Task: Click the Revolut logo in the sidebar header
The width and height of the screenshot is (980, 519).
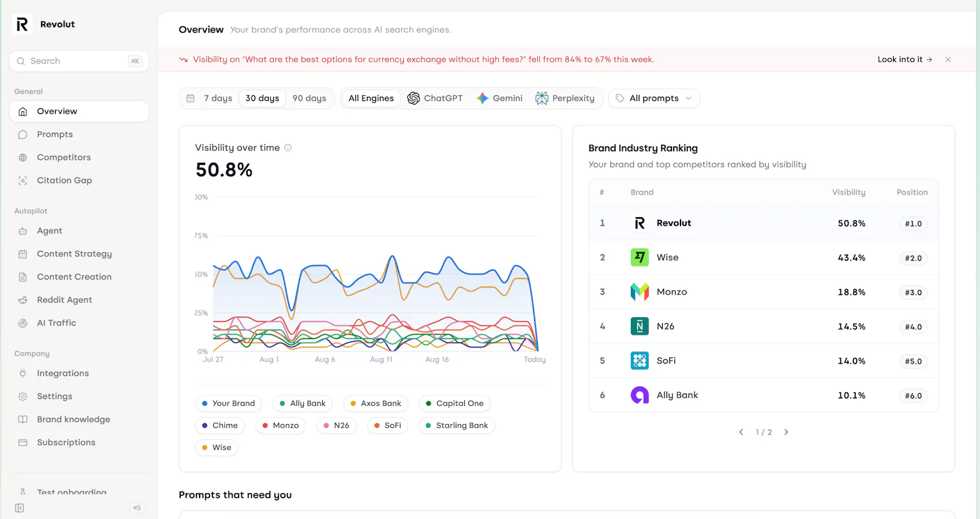Action: [x=22, y=24]
